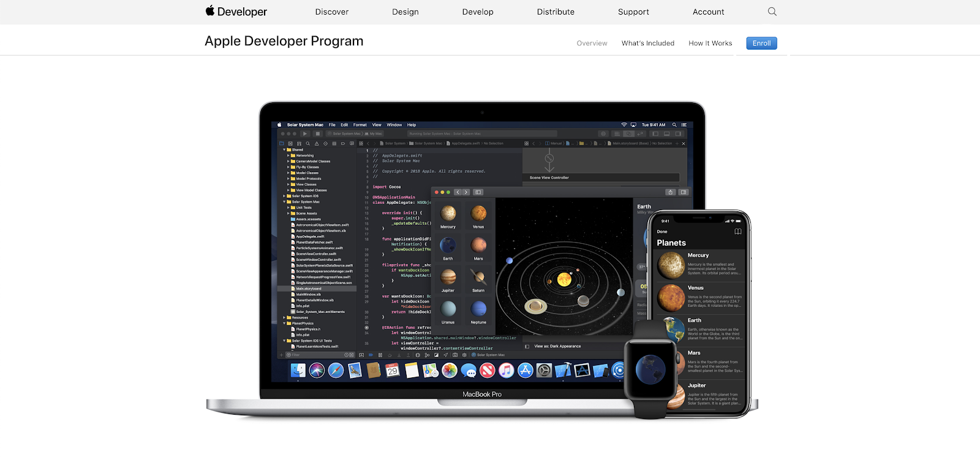Launch Siri from the dock
This screenshot has height=460, width=980.
(317, 370)
